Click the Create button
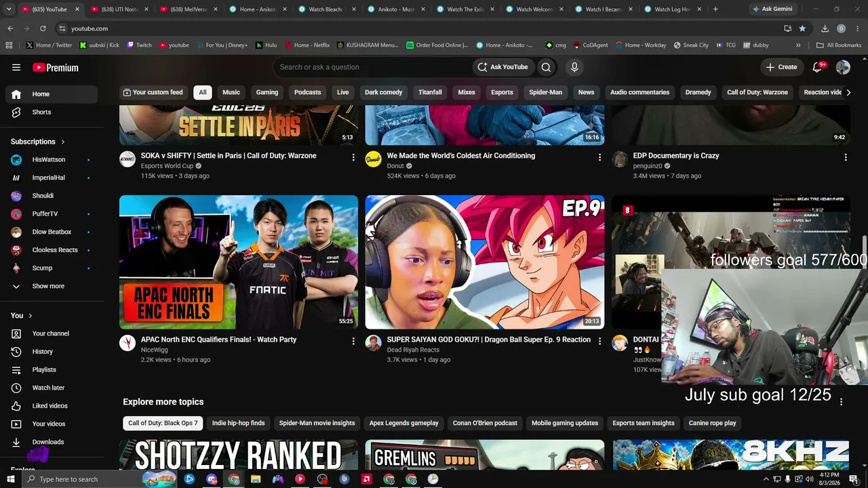Viewport: 868px width, 488px height. (781, 67)
